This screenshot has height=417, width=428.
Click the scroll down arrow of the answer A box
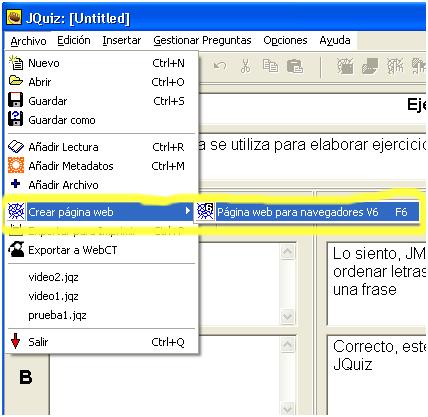[288, 317]
